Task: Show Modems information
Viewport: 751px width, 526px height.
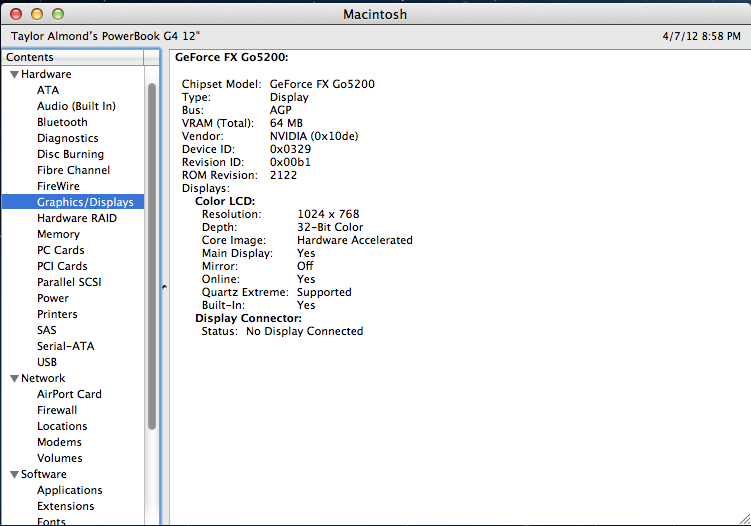Action: pyautogui.click(x=59, y=442)
